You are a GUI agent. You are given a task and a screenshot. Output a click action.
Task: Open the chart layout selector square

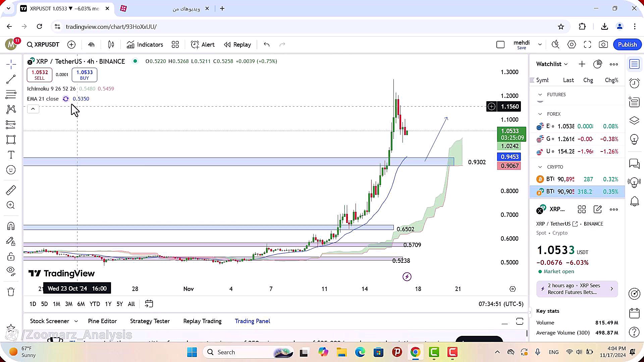click(x=500, y=45)
